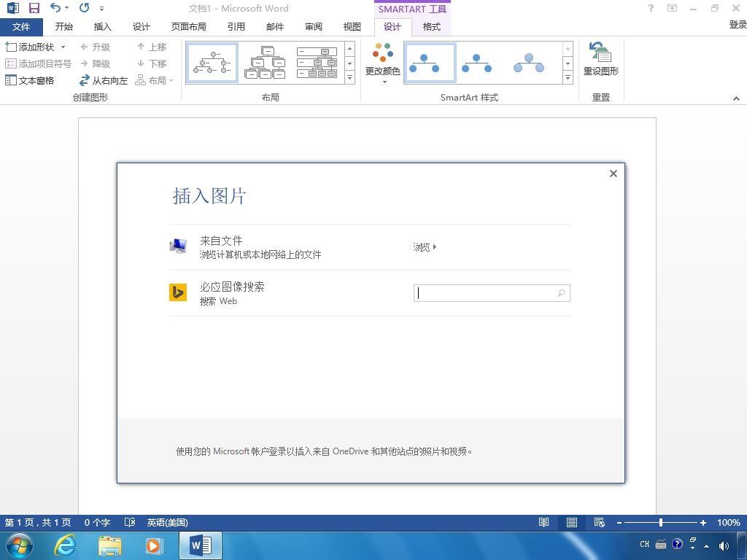Open the 布局 dropdown in 创建图形 group
This screenshot has height=560, width=747.
click(155, 80)
